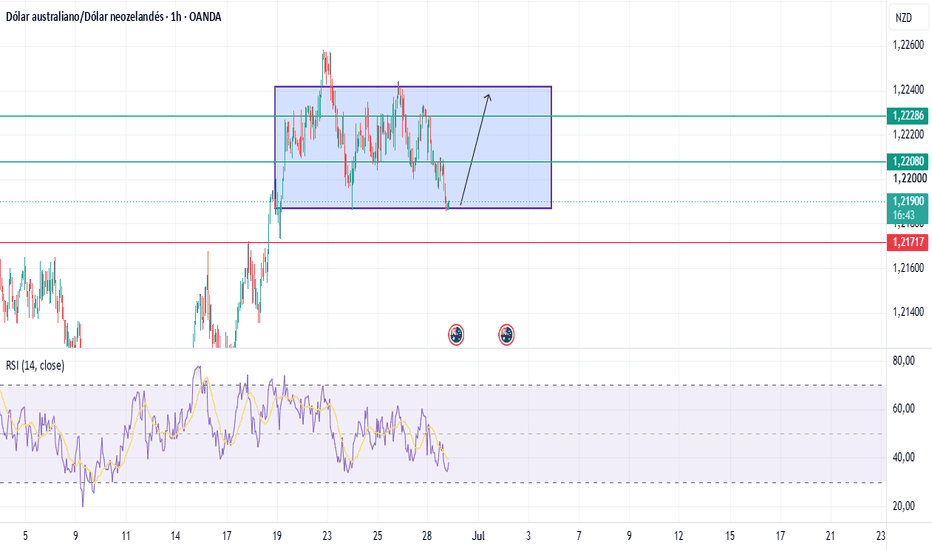932x550 pixels.
Task: Click date 11 on the time axis
Action: click(125, 536)
